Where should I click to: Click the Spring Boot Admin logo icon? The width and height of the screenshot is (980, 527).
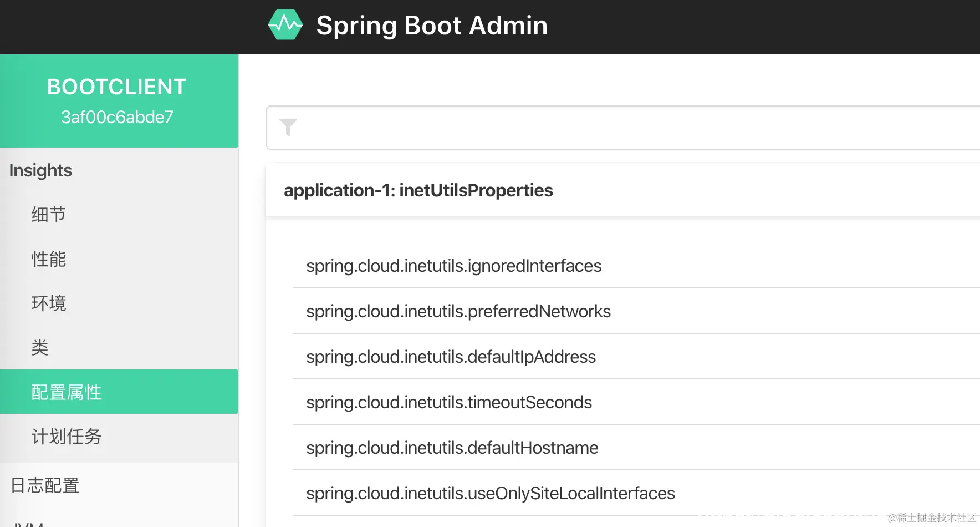click(x=285, y=25)
